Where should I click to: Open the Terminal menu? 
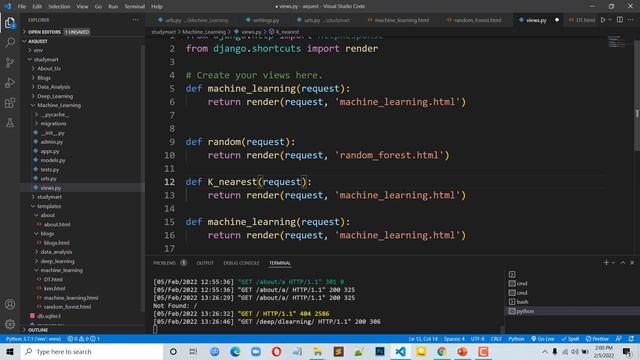pyautogui.click(x=134, y=7)
